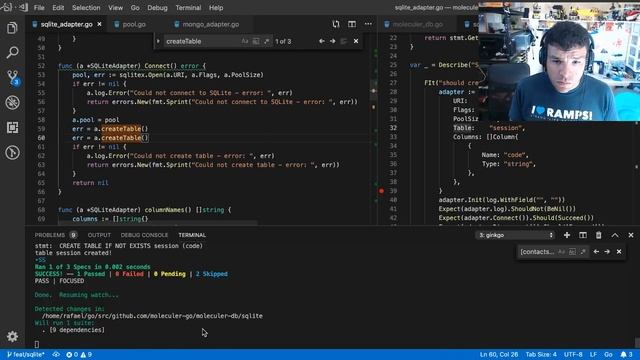Image resolution: width=640 pixels, height=360 pixels.
Task: Toggle Match Case in editor find
Action: pyautogui.click(x=244, y=41)
